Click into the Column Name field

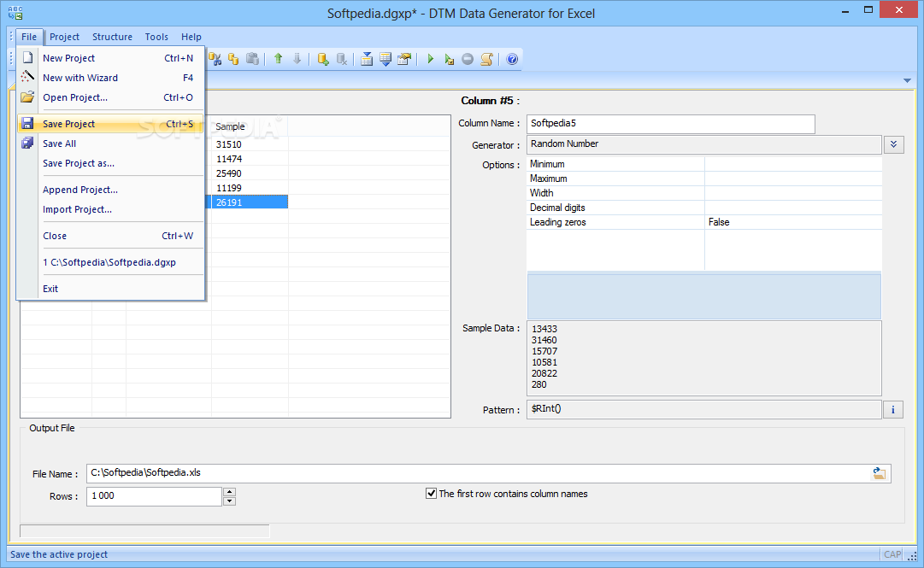(671, 124)
